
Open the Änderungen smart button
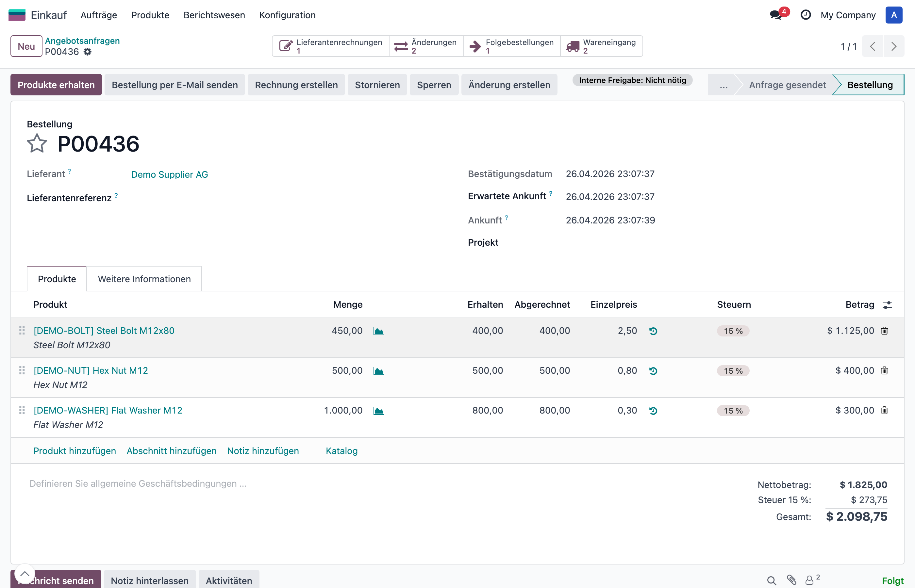pyautogui.click(x=426, y=46)
